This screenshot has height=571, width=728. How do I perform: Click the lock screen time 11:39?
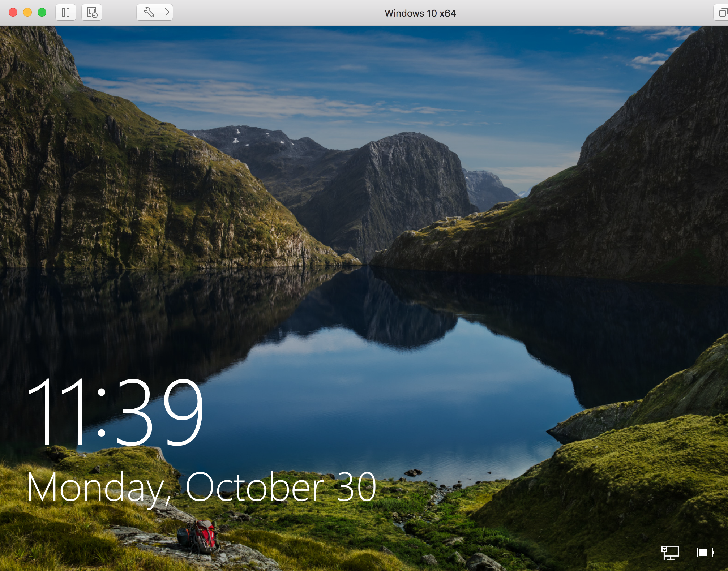[115, 412]
